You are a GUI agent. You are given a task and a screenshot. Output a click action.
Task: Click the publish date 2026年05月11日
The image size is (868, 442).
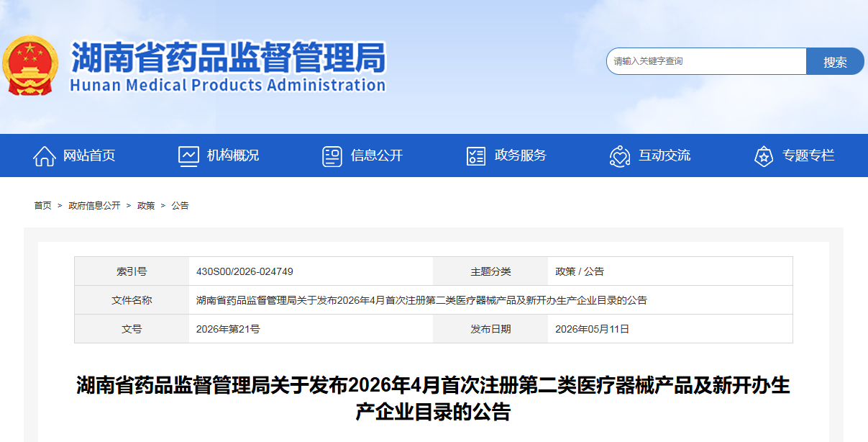pyautogui.click(x=592, y=329)
